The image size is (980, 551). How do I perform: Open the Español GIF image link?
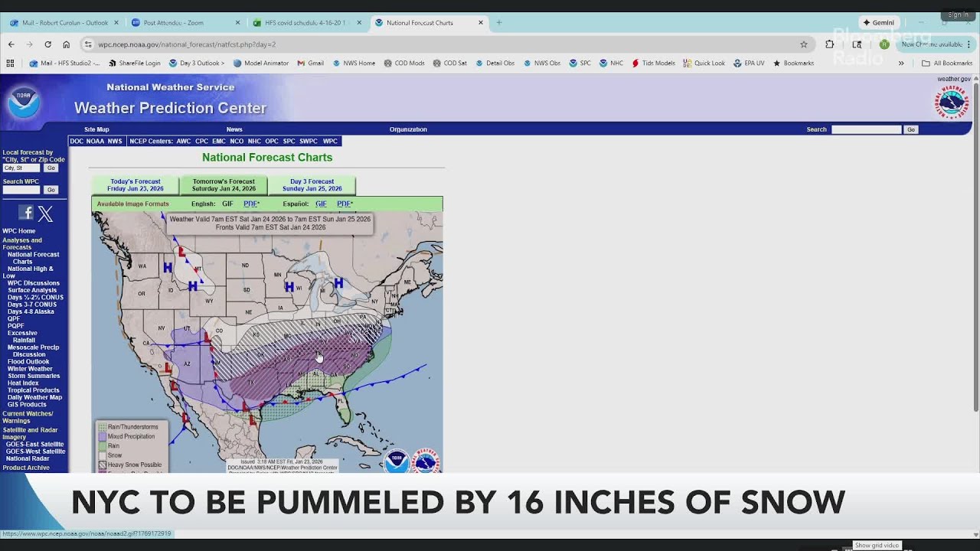(x=321, y=204)
